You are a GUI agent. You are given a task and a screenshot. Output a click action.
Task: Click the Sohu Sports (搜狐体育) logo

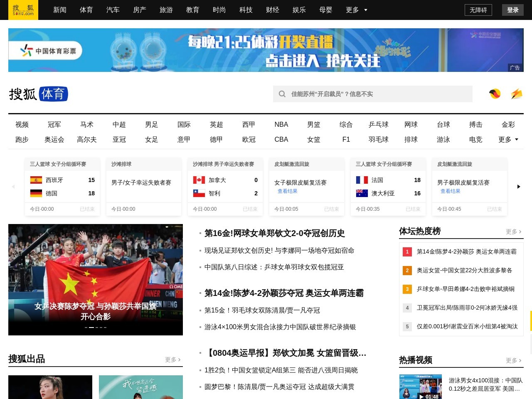[x=38, y=94]
